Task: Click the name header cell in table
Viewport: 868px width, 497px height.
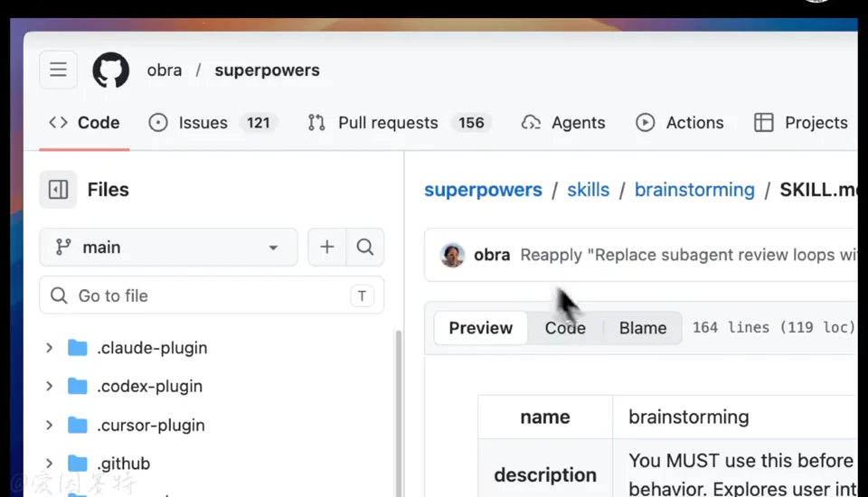Action: click(545, 417)
